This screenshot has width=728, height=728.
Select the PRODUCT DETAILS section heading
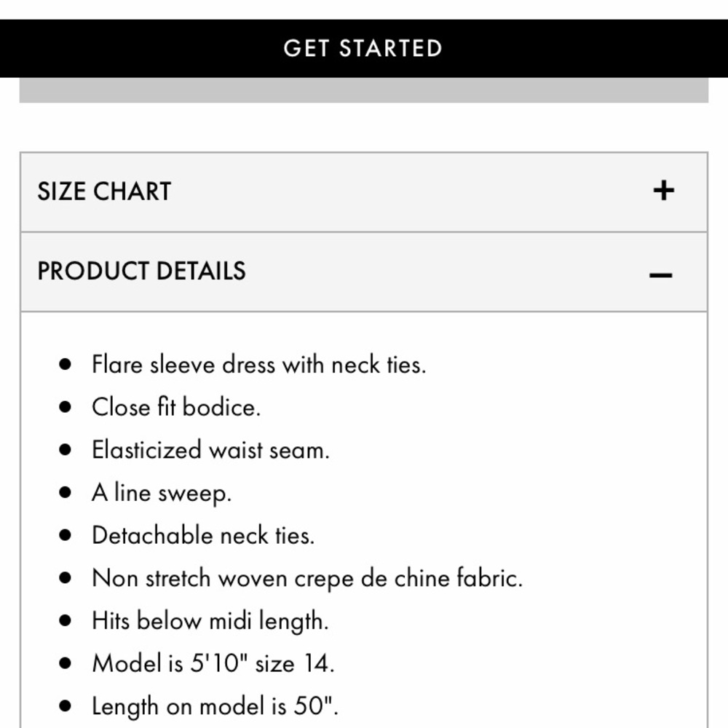(141, 271)
